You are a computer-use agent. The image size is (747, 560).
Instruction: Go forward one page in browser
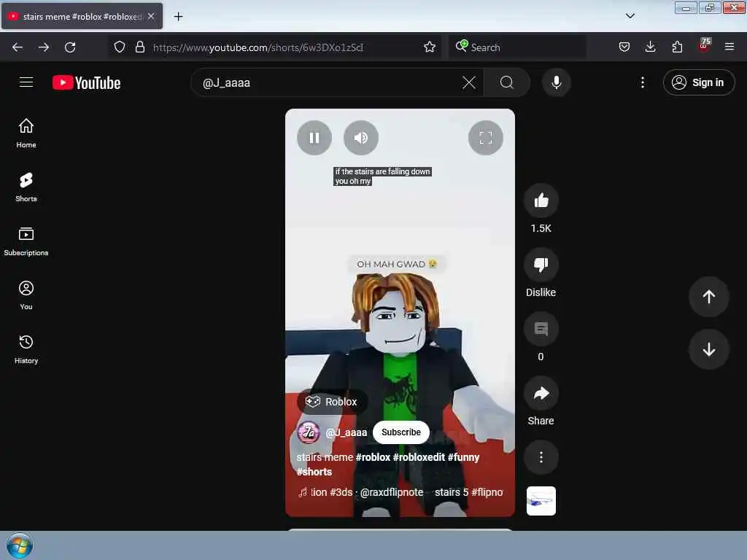(43, 47)
